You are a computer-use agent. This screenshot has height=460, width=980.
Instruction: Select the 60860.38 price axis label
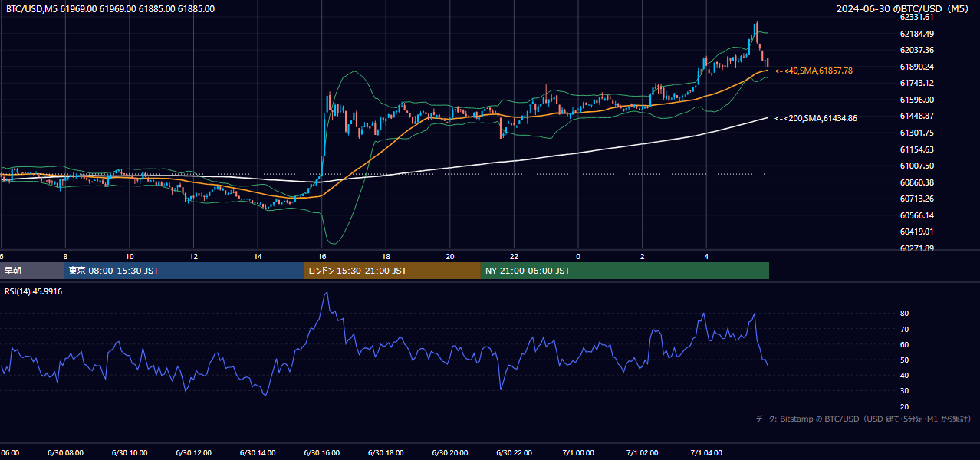tap(916, 182)
